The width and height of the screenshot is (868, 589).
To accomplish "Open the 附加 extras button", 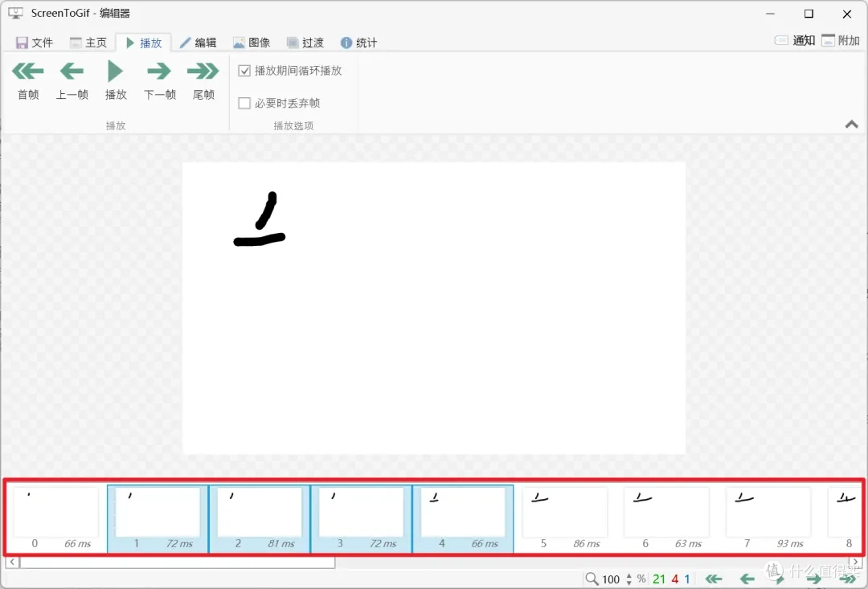I will [x=841, y=40].
